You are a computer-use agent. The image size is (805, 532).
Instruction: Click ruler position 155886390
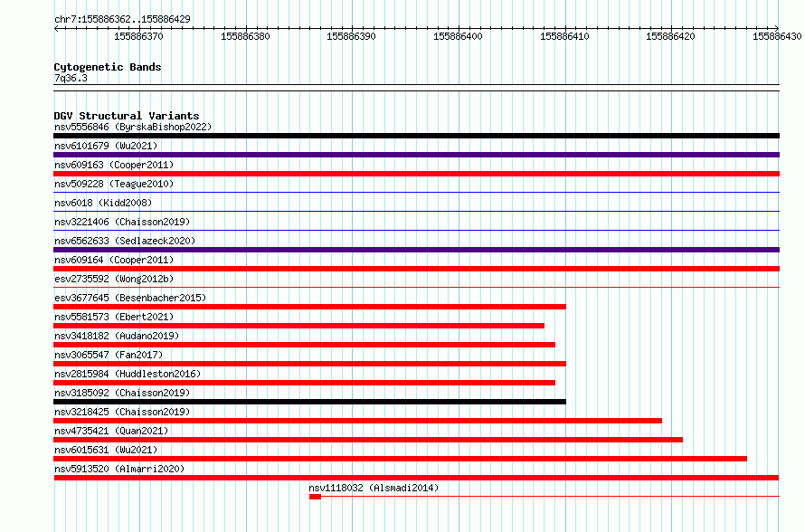point(351,36)
